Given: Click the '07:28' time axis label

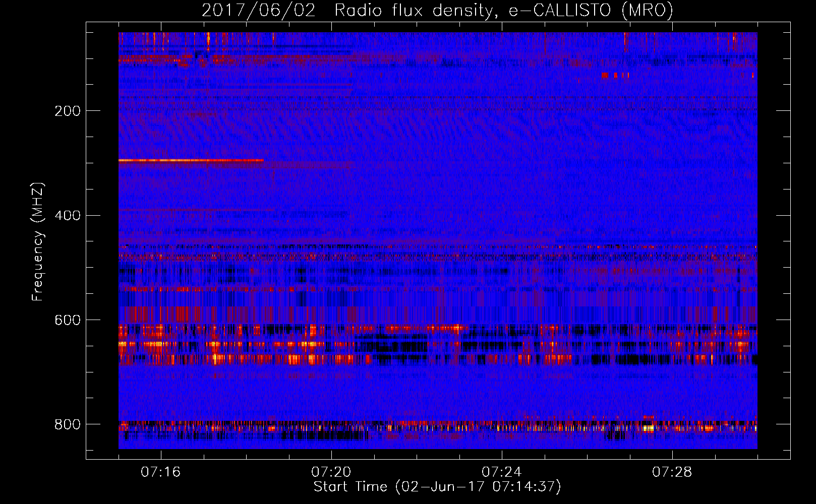Looking at the screenshot, I should tap(672, 472).
